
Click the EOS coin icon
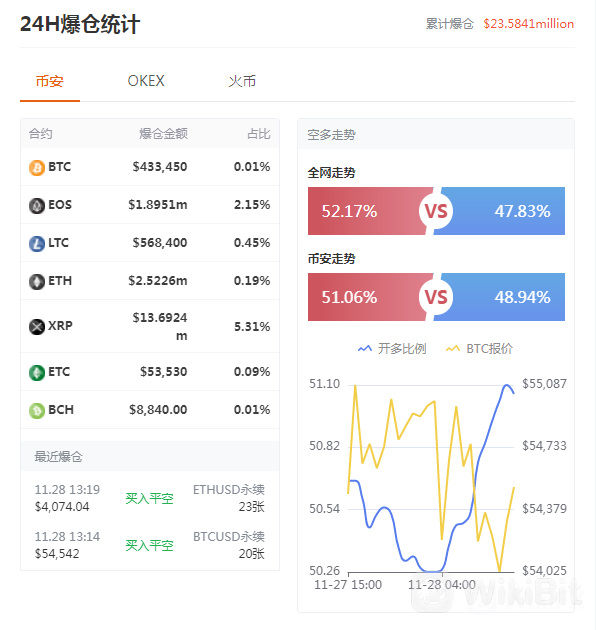pos(37,206)
